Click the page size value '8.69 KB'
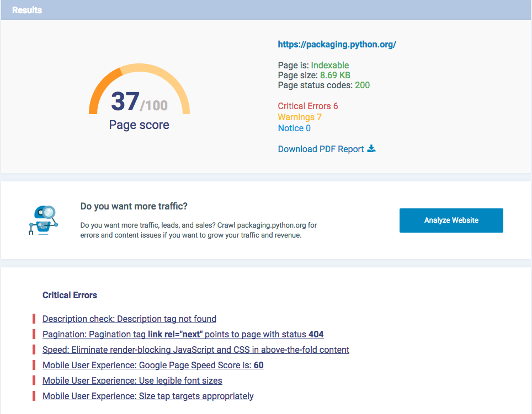The height and width of the screenshot is (414, 532). click(335, 75)
